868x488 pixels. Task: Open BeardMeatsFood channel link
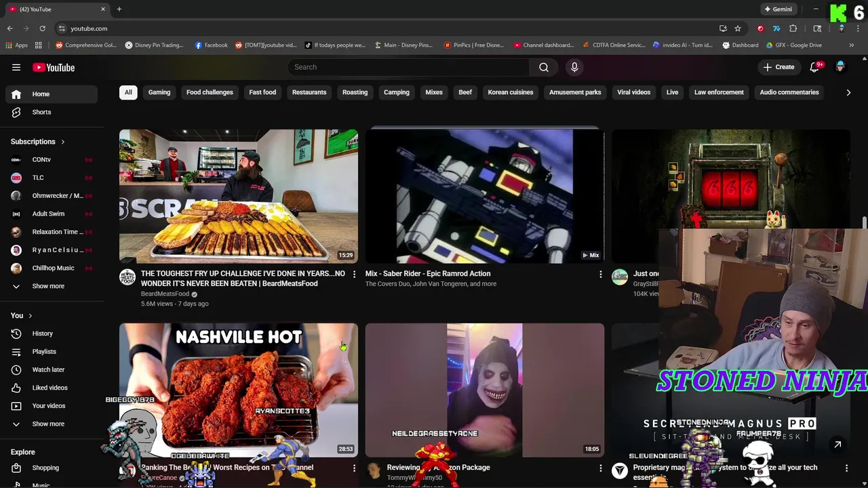165,294
